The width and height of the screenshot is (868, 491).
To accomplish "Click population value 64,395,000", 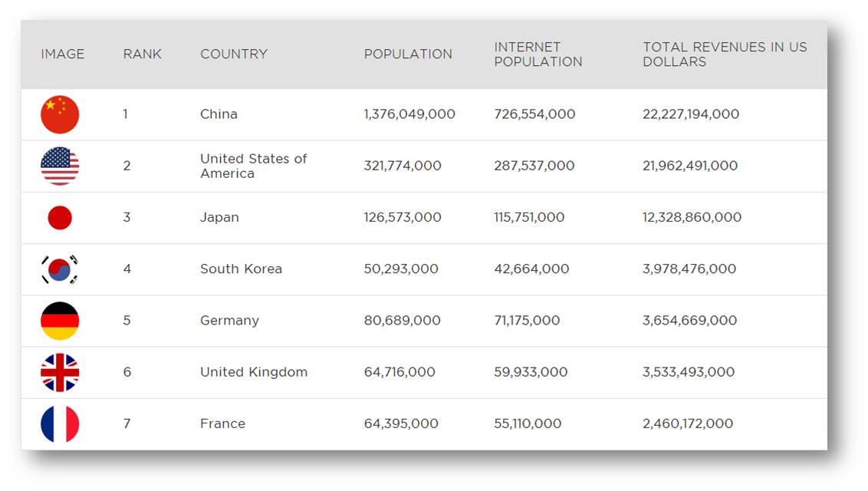I will (x=401, y=423).
